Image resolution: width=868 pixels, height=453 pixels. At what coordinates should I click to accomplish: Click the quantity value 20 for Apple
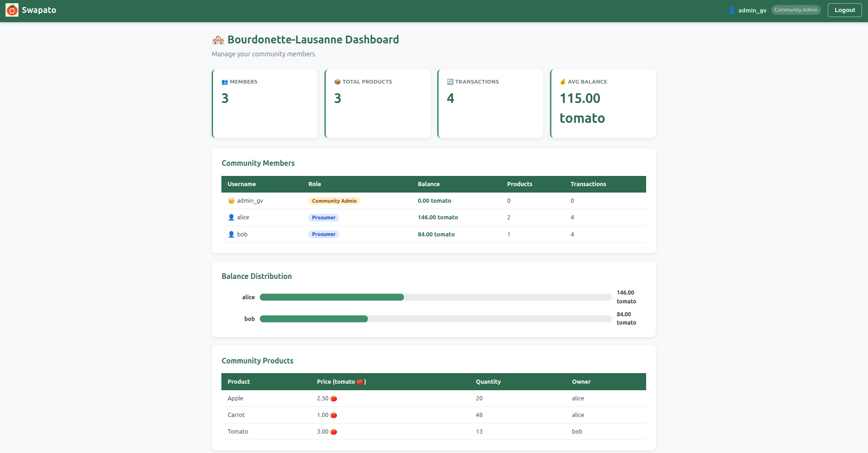tap(479, 399)
